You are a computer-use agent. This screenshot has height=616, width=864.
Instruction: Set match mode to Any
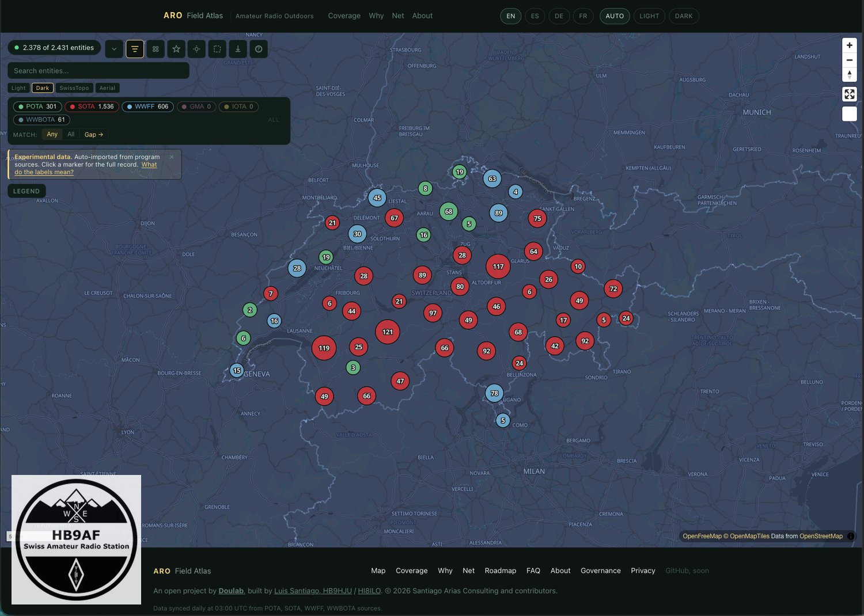(52, 134)
